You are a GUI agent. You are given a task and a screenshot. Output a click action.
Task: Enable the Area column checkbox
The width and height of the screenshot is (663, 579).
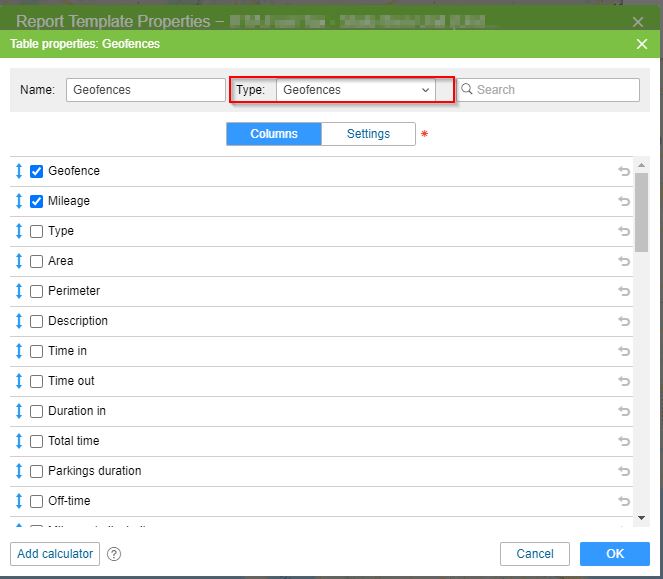(x=37, y=261)
